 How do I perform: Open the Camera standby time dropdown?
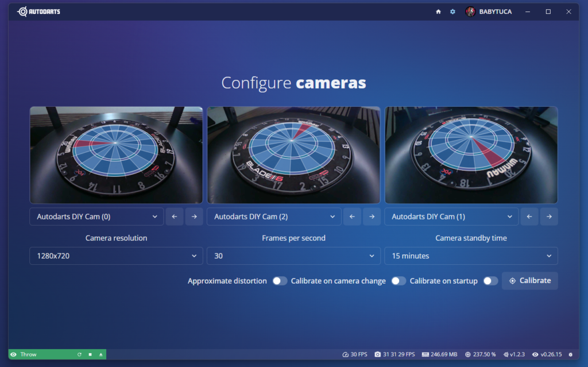[471, 256]
